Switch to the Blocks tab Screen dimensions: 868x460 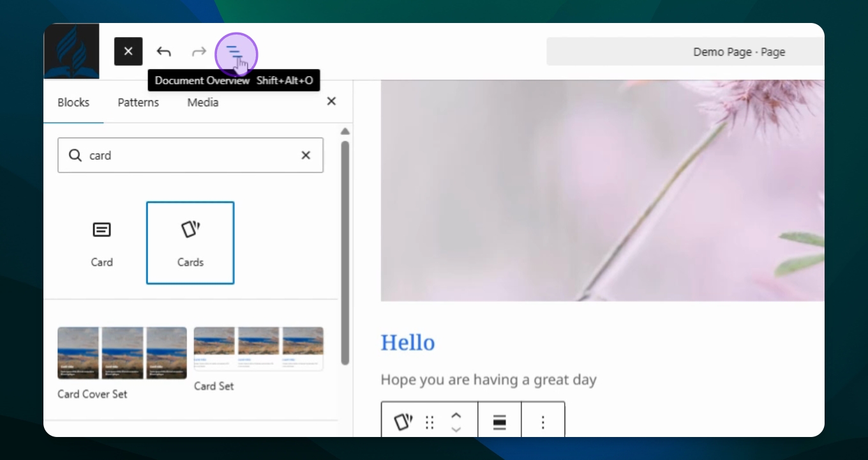(73, 102)
